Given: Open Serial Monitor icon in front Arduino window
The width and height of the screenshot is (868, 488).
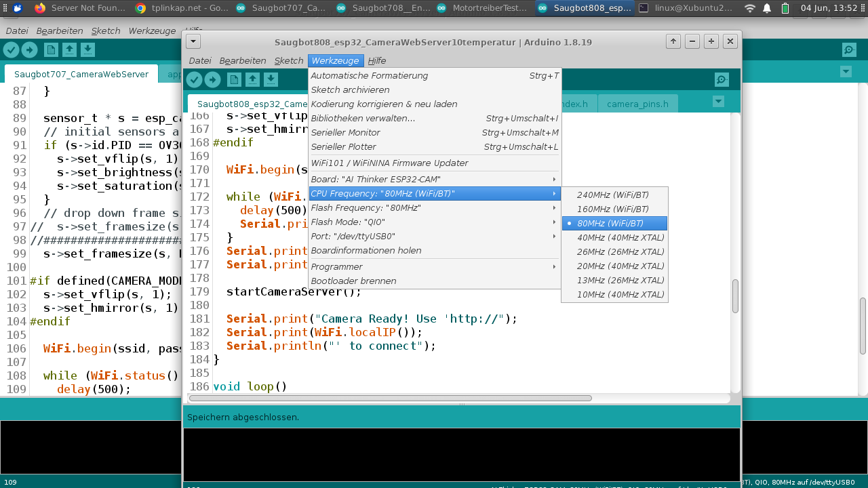Looking at the screenshot, I should click(722, 80).
